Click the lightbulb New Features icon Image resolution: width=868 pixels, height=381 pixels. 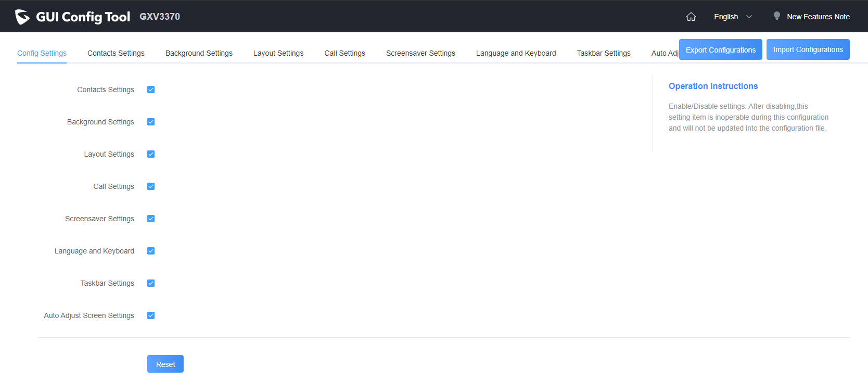[777, 16]
